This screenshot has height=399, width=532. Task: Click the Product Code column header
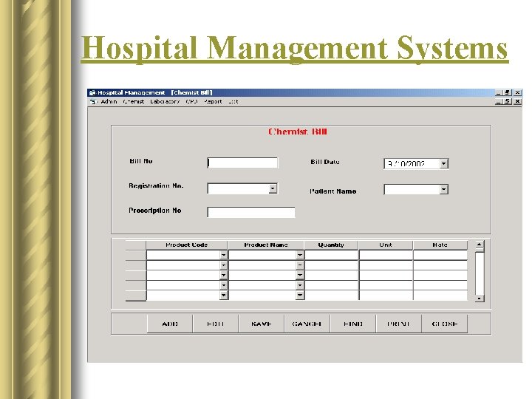(x=187, y=245)
